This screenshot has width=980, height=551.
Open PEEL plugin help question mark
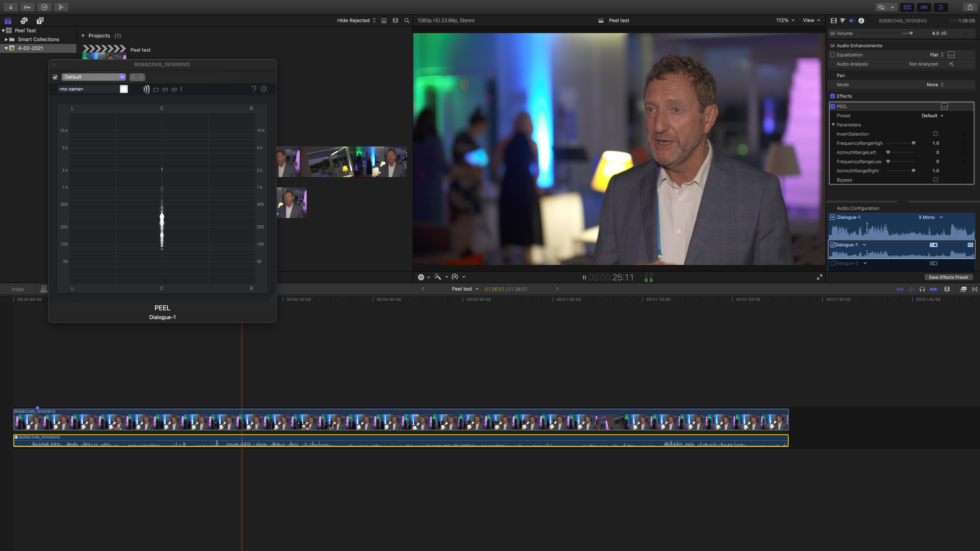(x=254, y=89)
